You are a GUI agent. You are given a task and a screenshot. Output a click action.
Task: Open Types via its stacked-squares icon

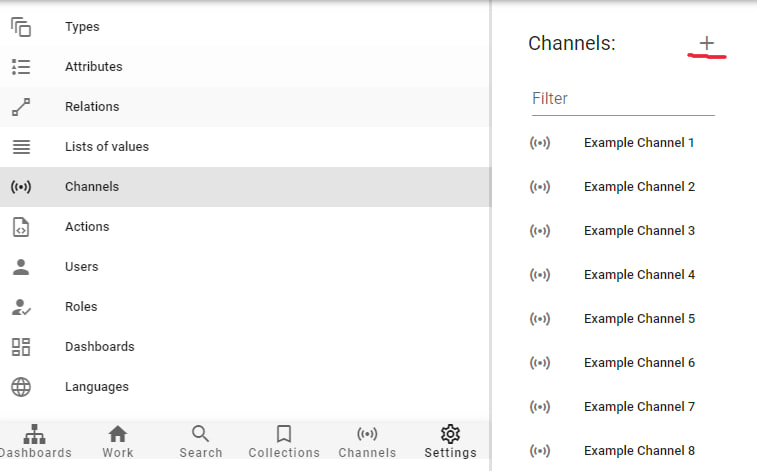pyautogui.click(x=21, y=27)
